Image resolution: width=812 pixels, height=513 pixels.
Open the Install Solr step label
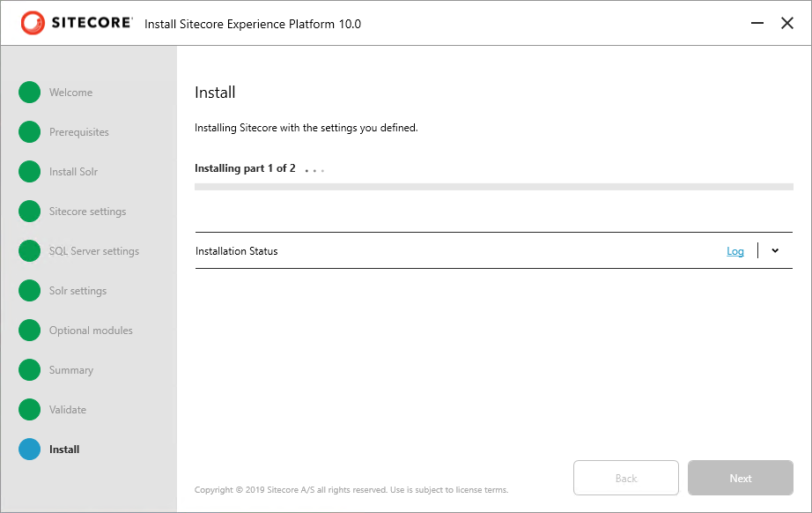(73, 172)
